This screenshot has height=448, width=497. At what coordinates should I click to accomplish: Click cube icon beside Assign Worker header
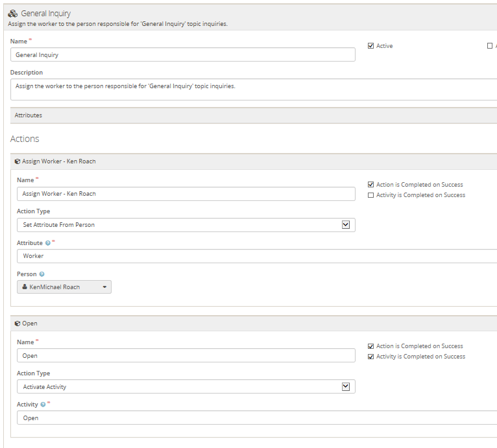pos(17,161)
